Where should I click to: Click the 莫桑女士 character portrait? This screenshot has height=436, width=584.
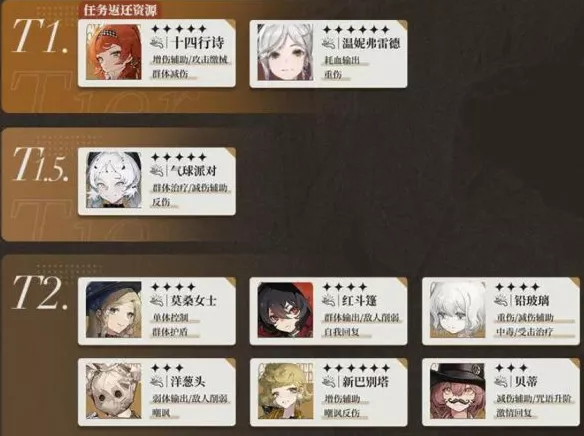coord(114,310)
